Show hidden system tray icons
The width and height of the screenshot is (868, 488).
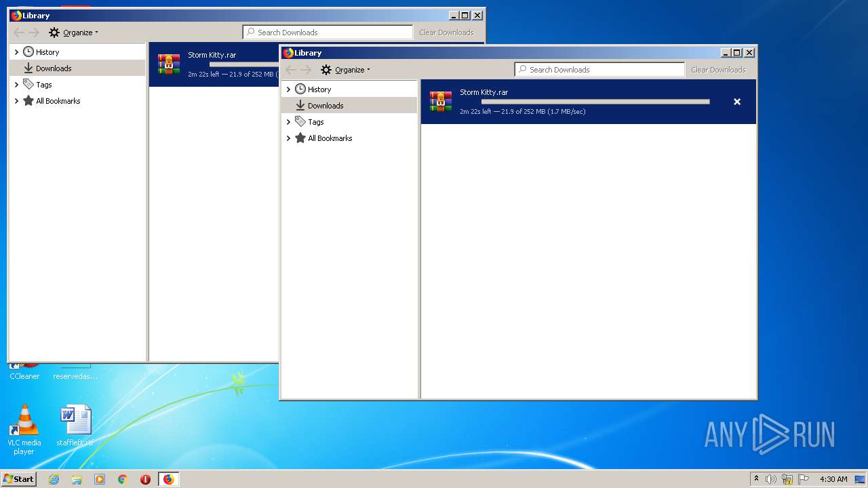756,479
